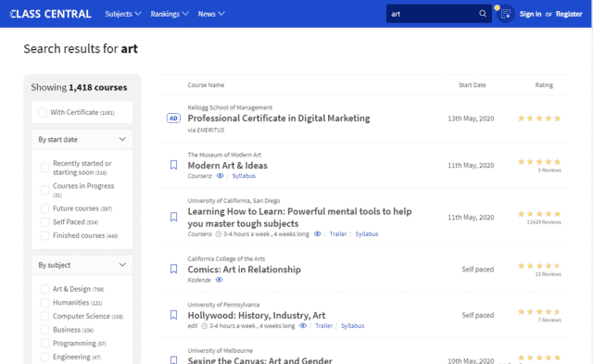
Task: Click the eye icon under Modern Art & Ideas
Action: [x=220, y=176]
